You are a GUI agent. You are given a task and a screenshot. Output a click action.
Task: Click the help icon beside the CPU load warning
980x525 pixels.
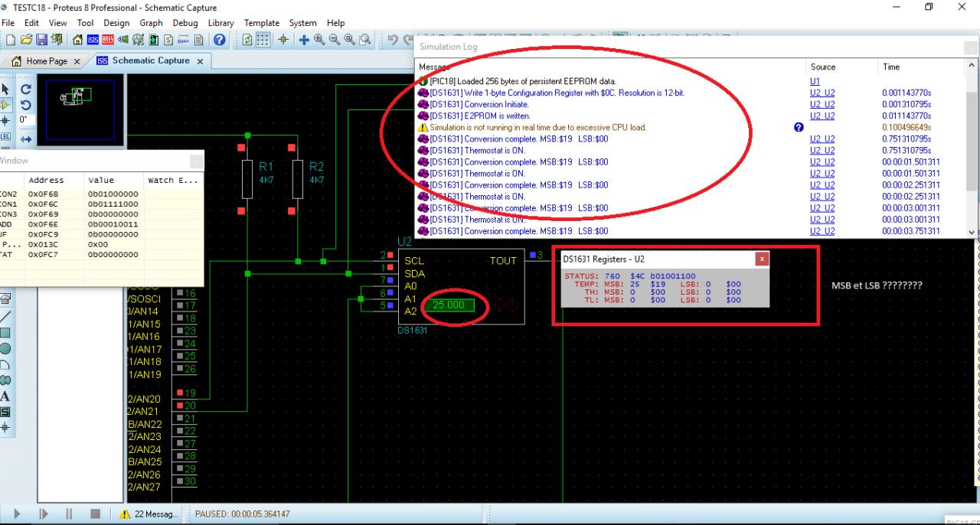coord(799,127)
